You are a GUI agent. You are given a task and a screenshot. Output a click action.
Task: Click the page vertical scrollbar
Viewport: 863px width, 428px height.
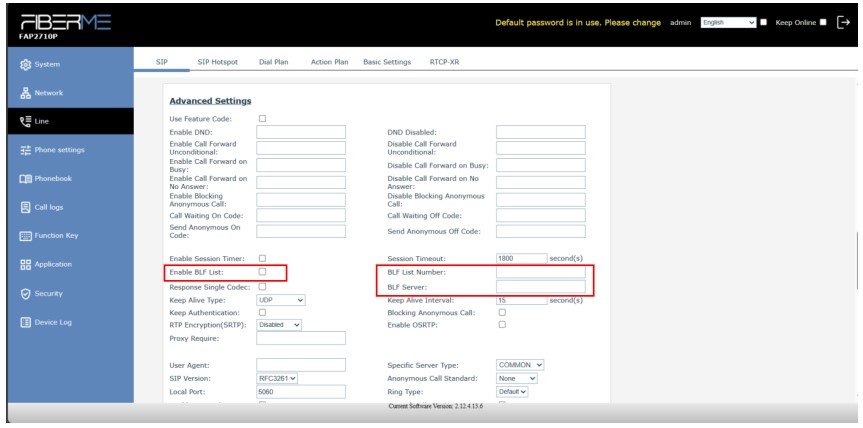point(857,261)
